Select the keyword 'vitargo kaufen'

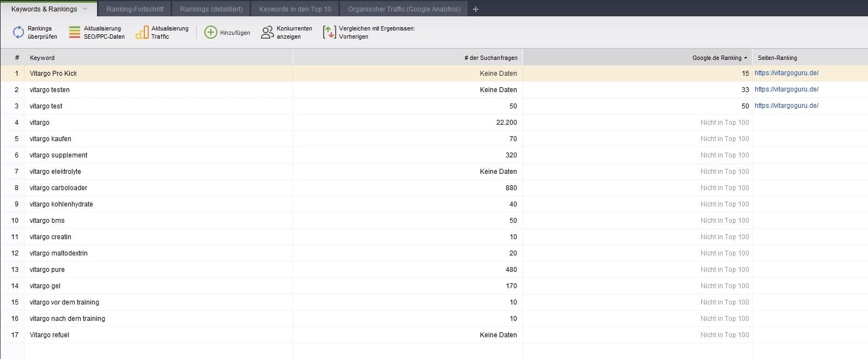[50, 139]
